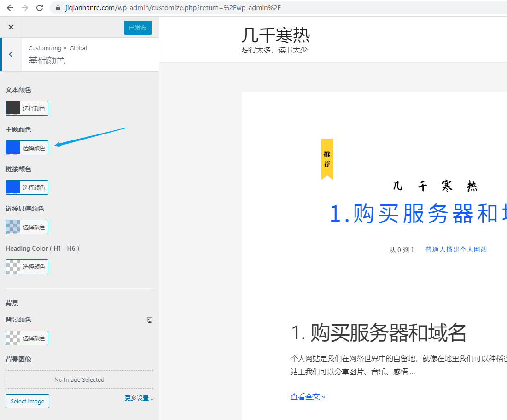Click the 背景颜色 checkered swatch
Image resolution: width=507 pixels, height=420 pixels.
point(12,338)
